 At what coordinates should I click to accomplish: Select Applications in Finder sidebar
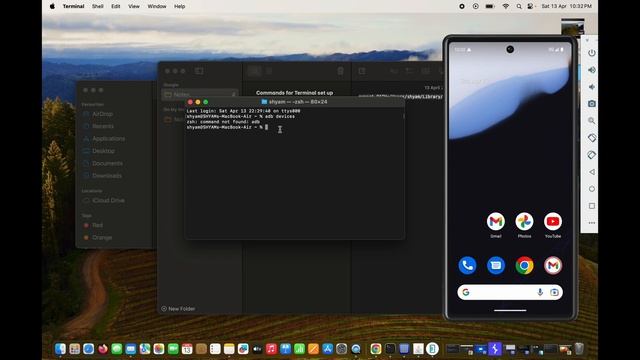(109, 138)
